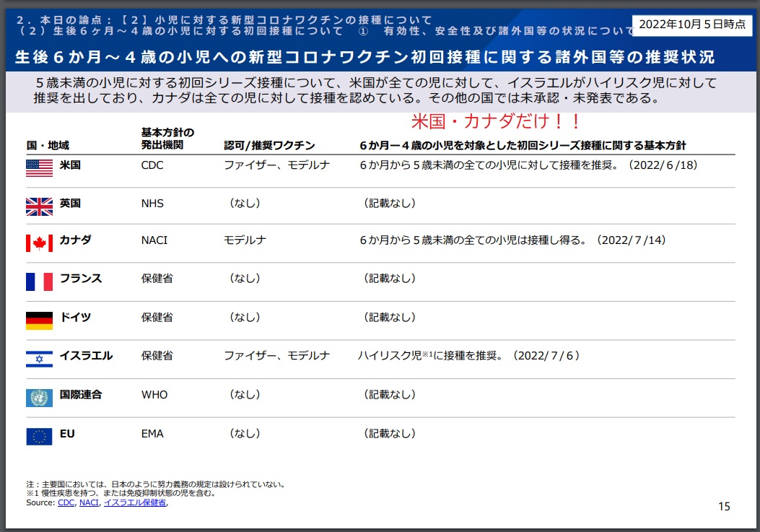The width and height of the screenshot is (760, 532).
Task: Select the 国際連合 row label
Action: point(81,394)
